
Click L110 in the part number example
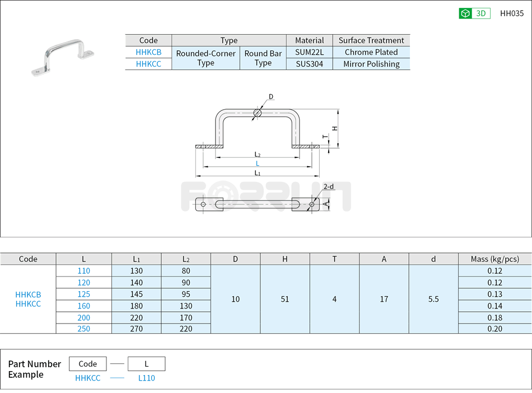[x=146, y=378]
